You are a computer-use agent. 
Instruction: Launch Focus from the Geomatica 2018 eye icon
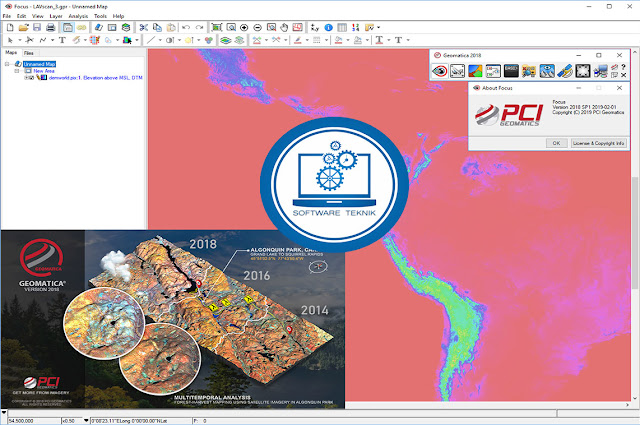point(440,71)
